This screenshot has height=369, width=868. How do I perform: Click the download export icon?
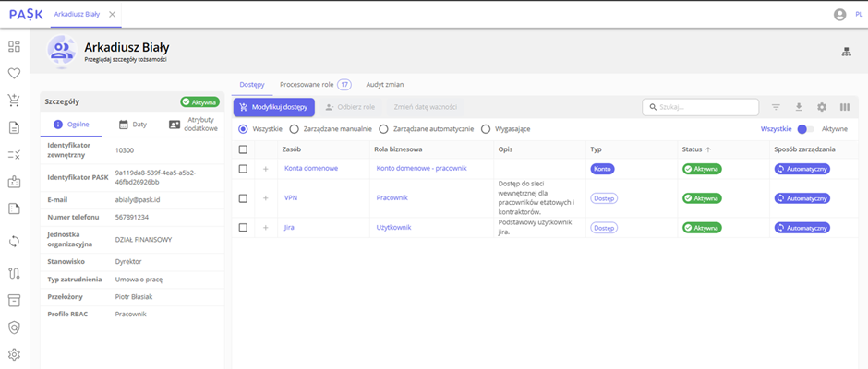click(x=799, y=107)
